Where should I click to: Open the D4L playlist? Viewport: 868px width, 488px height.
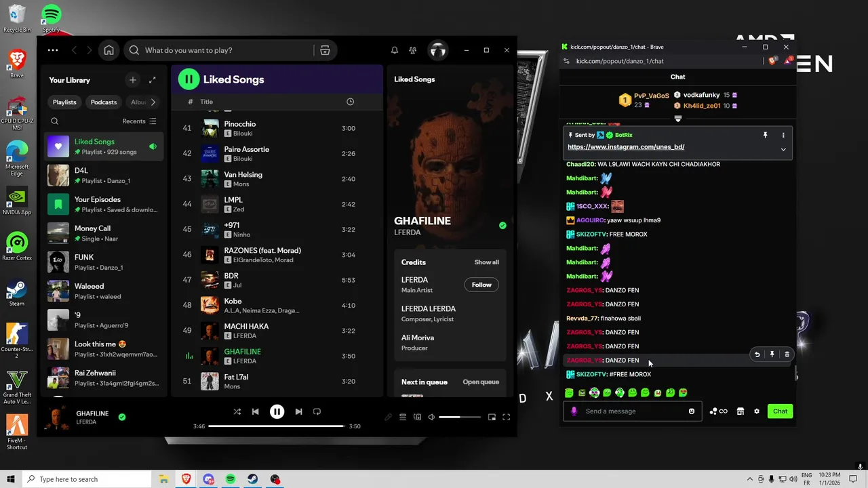point(104,176)
